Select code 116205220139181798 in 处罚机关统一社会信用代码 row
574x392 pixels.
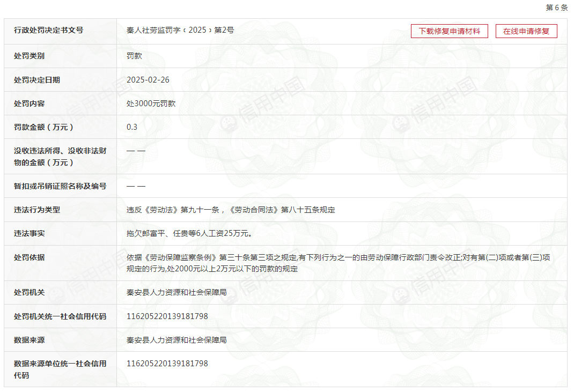pyautogui.click(x=167, y=316)
